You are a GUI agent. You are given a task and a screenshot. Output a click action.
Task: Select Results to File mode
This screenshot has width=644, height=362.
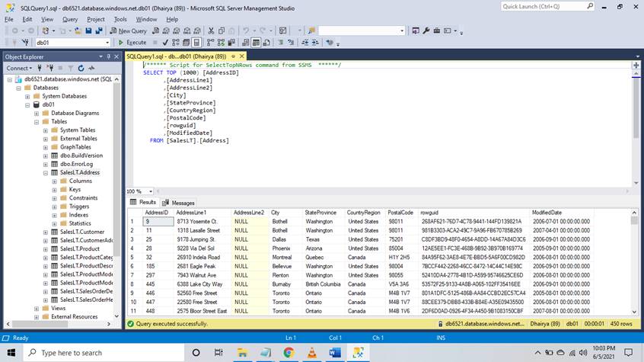tap(266, 43)
